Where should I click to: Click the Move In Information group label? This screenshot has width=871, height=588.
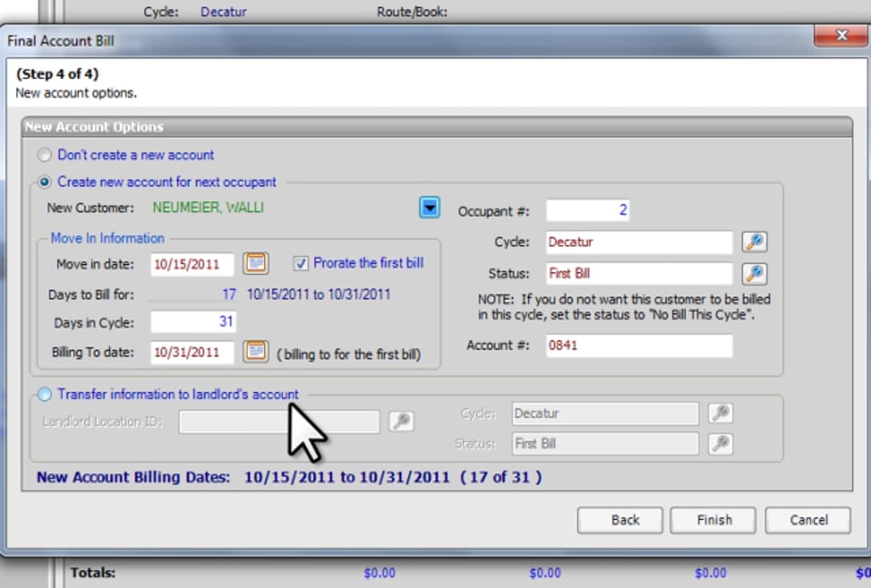107,238
